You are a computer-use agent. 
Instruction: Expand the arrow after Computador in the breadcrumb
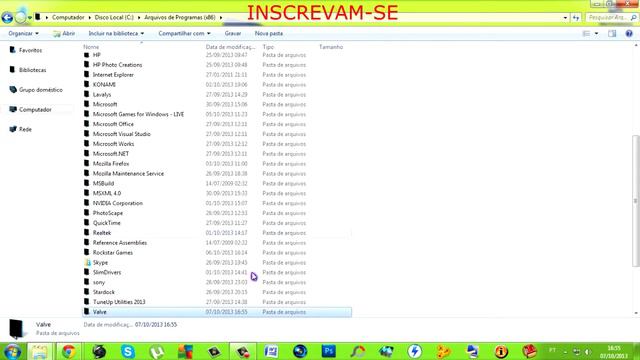89,18
